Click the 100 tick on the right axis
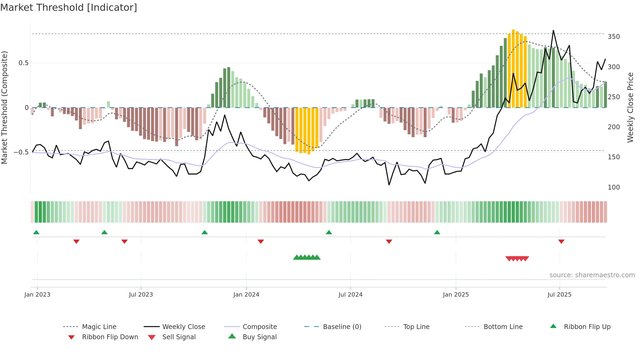644x362 pixels. click(614, 187)
